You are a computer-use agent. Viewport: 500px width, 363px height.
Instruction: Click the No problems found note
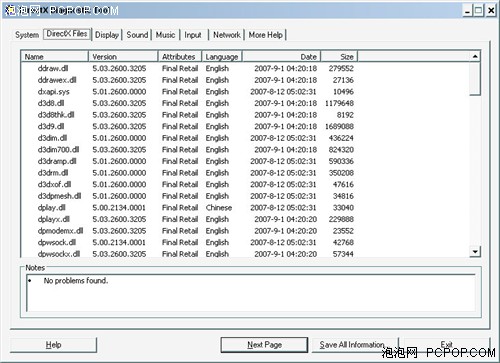click(76, 281)
